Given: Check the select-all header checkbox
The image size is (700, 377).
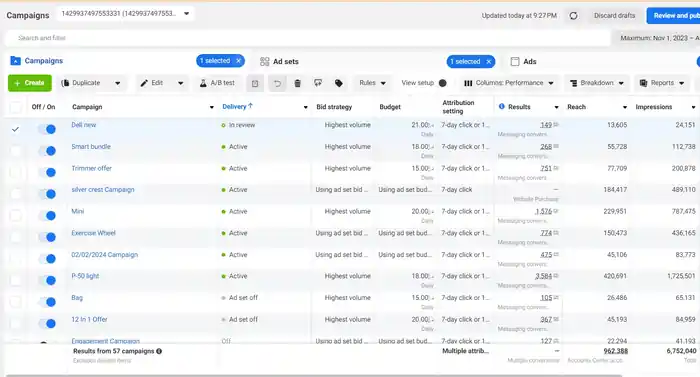Looking at the screenshot, I should point(15,107).
